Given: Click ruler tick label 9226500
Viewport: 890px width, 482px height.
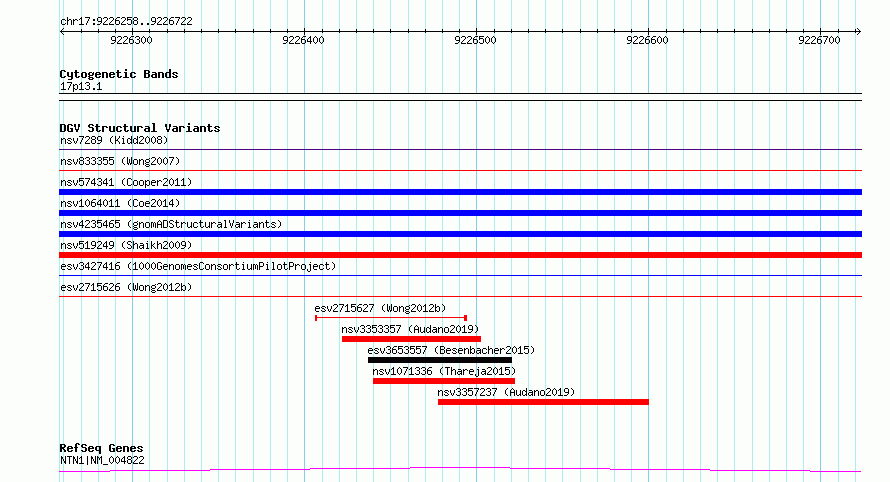Looking at the screenshot, I should [476, 40].
